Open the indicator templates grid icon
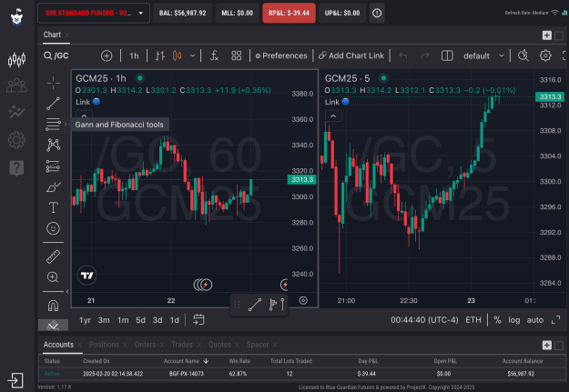The height and width of the screenshot is (392, 569). pyautogui.click(x=236, y=55)
